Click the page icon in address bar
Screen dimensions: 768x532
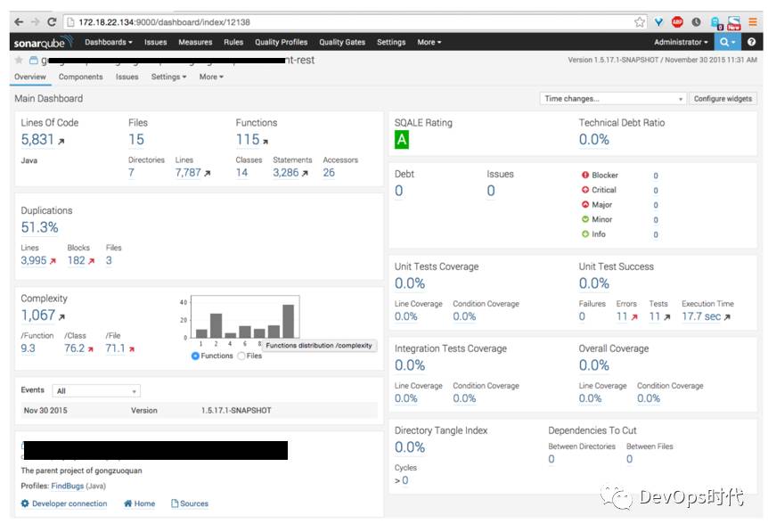(x=70, y=22)
